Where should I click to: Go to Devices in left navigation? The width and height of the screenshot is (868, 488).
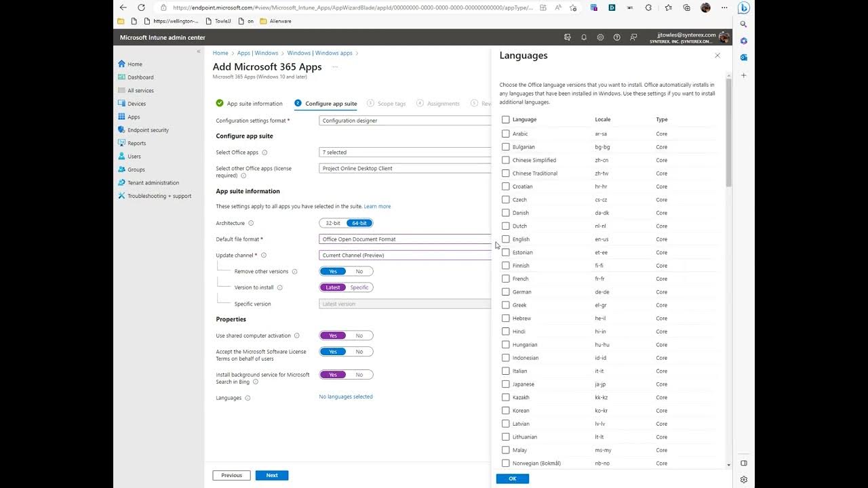click(x=136, y=104)
